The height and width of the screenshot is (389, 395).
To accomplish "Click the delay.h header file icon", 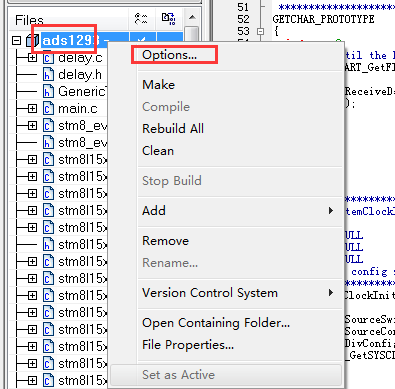I will (x=48, y=75).
